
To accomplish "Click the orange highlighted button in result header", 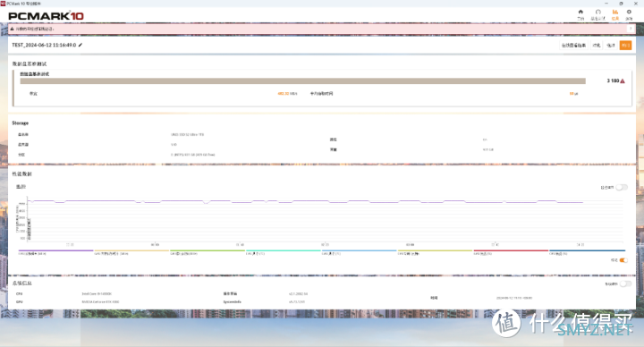I will pyautogui.click(x=625, y=46).
